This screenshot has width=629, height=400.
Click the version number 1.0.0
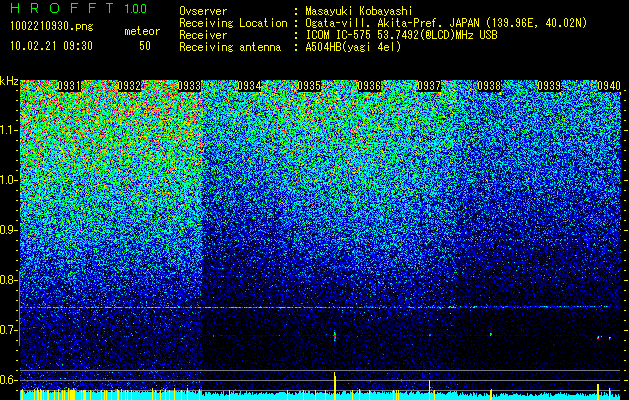(x=136, y=9)
